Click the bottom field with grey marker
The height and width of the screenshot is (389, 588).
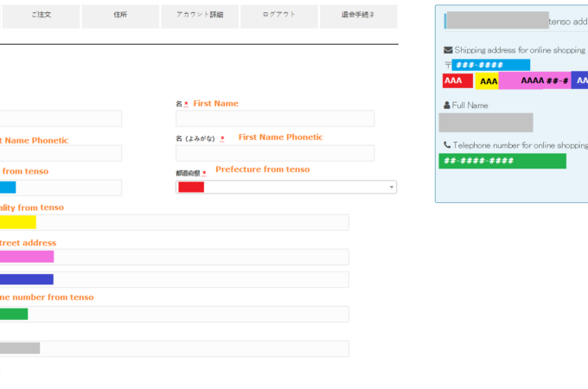(173, 348)
